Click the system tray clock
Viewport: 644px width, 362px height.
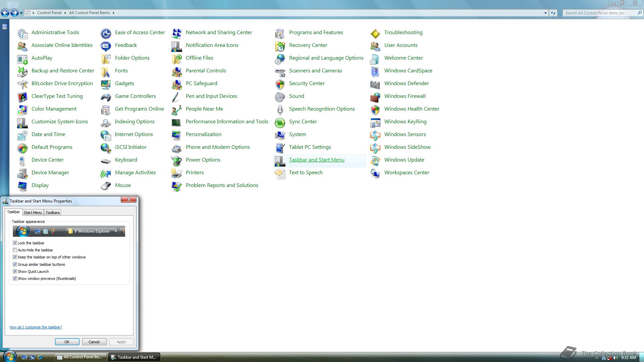tap(628, 358)
